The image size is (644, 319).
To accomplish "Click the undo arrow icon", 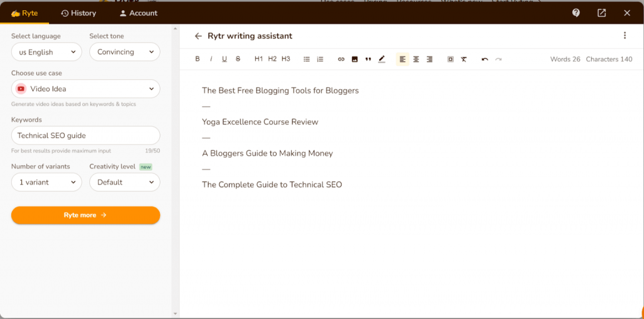I will pyautogui.click(x=485, y=59).
